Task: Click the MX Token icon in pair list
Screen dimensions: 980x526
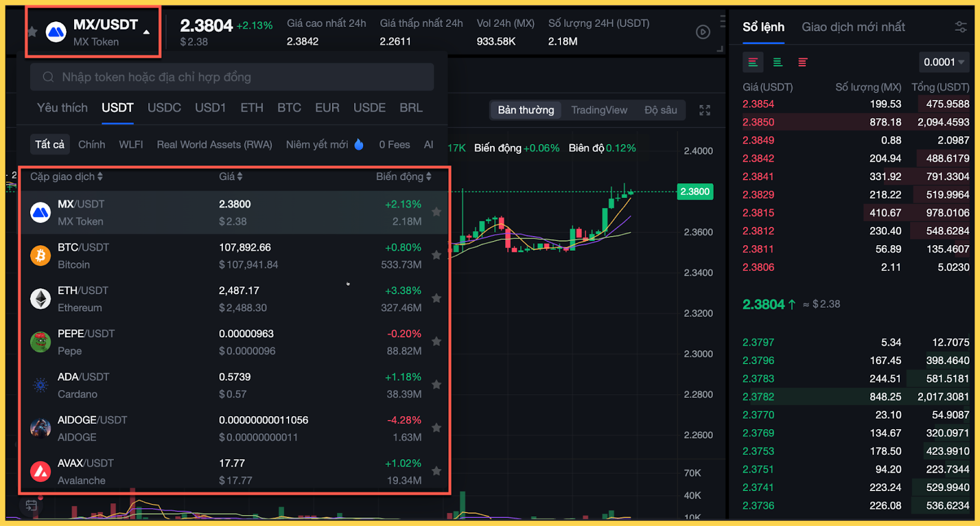Action: (40, 213)
